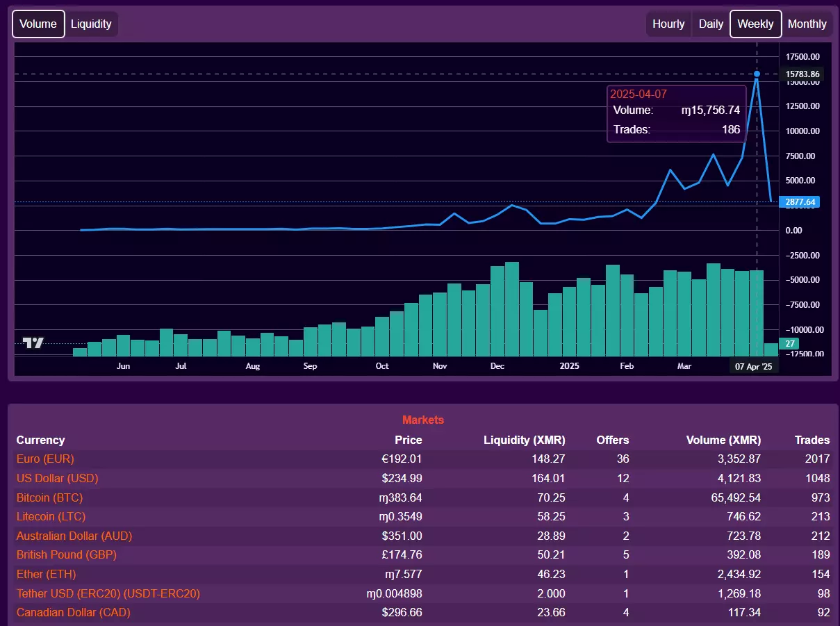Click the Ether price 7.577

404,574
